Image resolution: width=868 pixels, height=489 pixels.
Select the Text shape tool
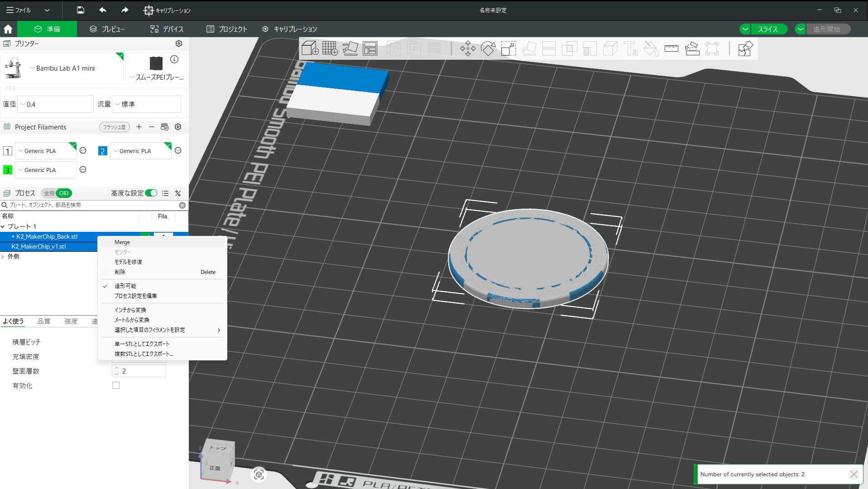tap(630, 48)
